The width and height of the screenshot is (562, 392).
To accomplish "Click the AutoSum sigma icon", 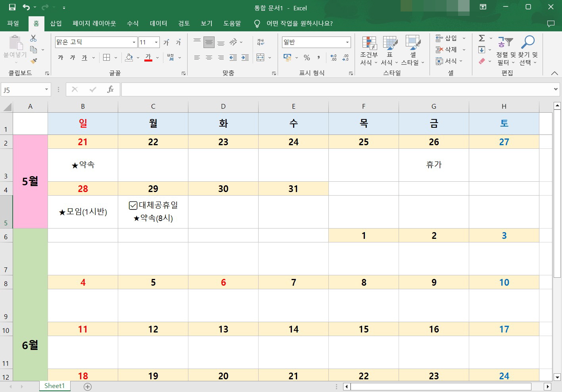I will point(482,38).
